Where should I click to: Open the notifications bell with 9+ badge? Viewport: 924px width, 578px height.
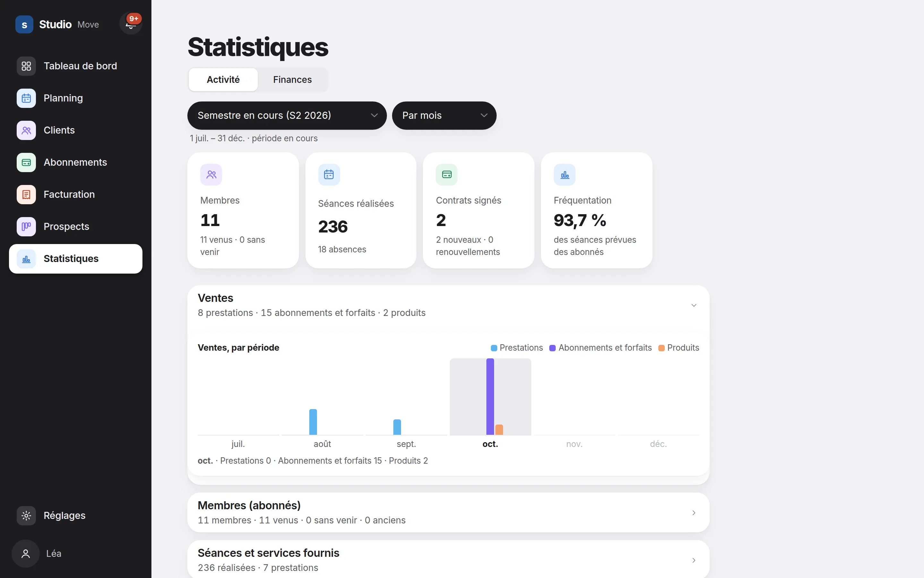[x=131, y=23]
